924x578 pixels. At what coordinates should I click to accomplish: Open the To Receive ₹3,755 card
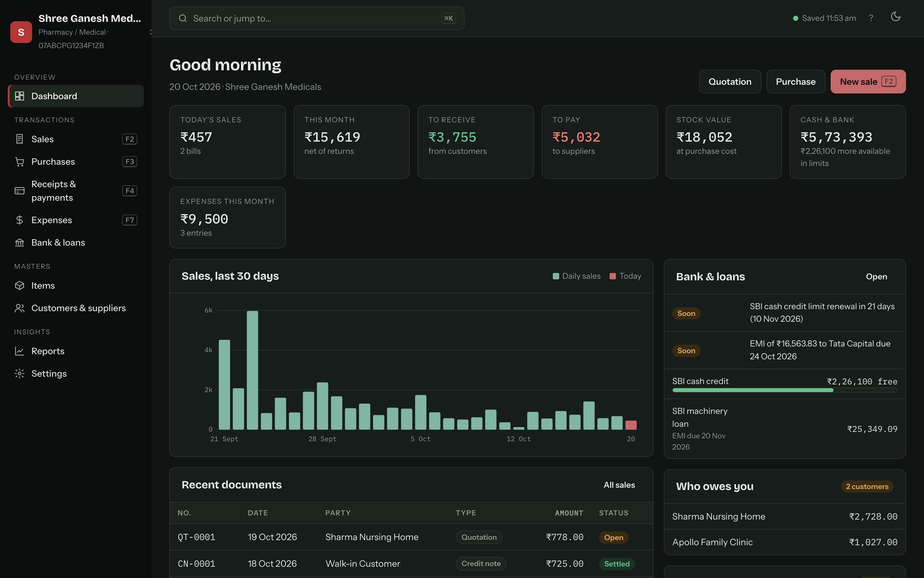point(475,142)
